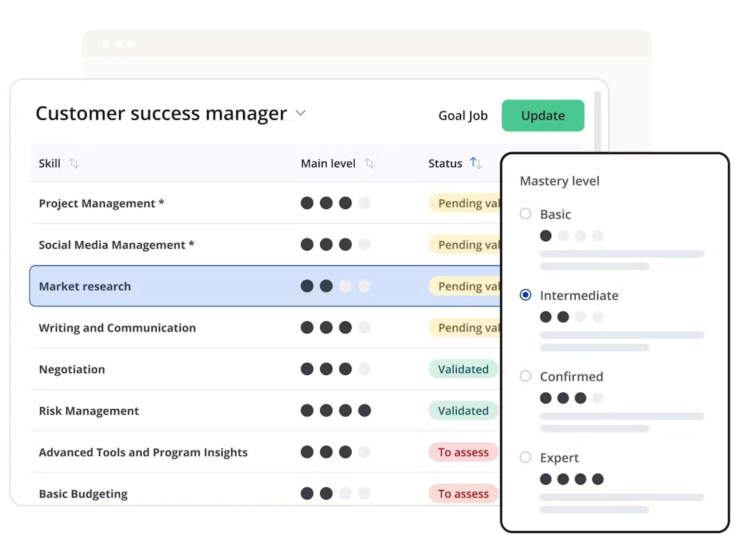Select the Risk Management skill
This screenshot has height=560, width=747.
point(265,411)
